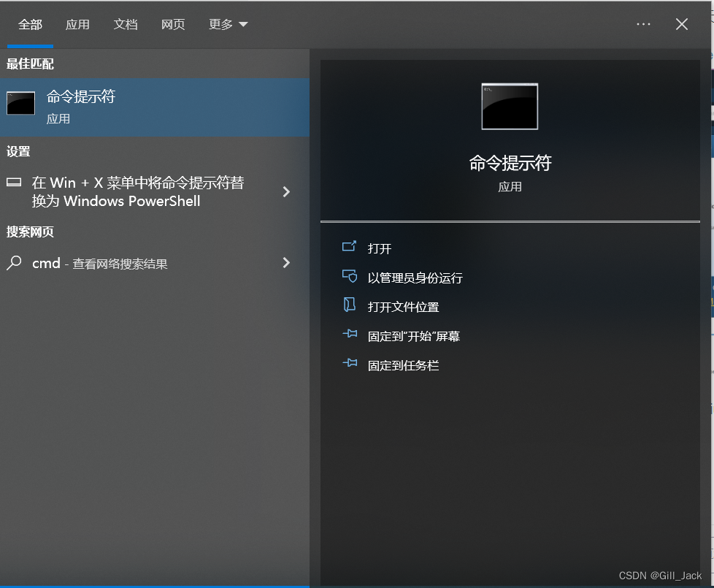Expand arrow for cmd web search

pos(286,263)
